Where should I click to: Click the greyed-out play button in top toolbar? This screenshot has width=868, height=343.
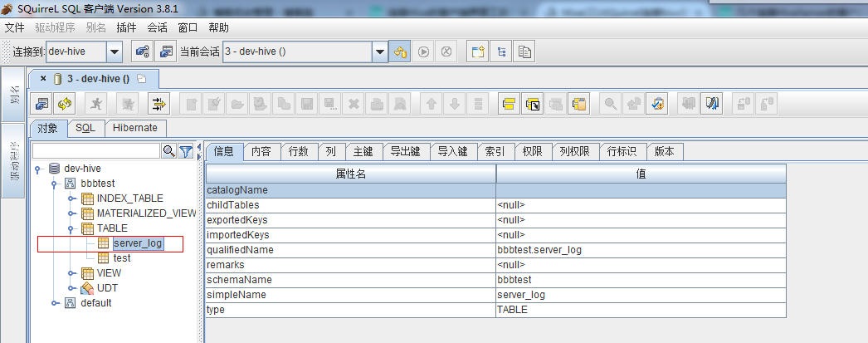pos(423,52)
